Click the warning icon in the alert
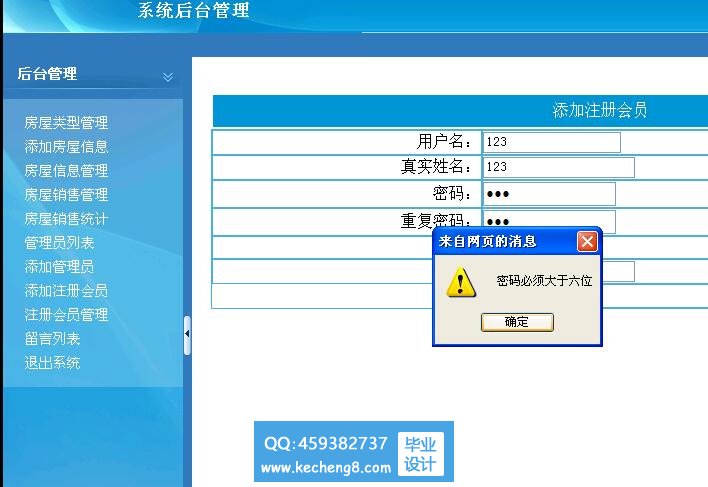Viewport: 708px width, 487px height. (x=461, y=282)
